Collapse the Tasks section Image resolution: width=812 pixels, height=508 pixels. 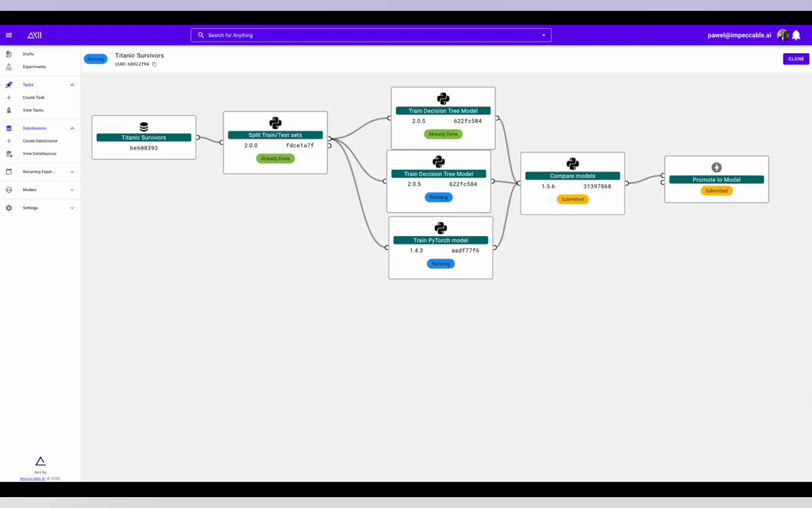click(72, 85)
